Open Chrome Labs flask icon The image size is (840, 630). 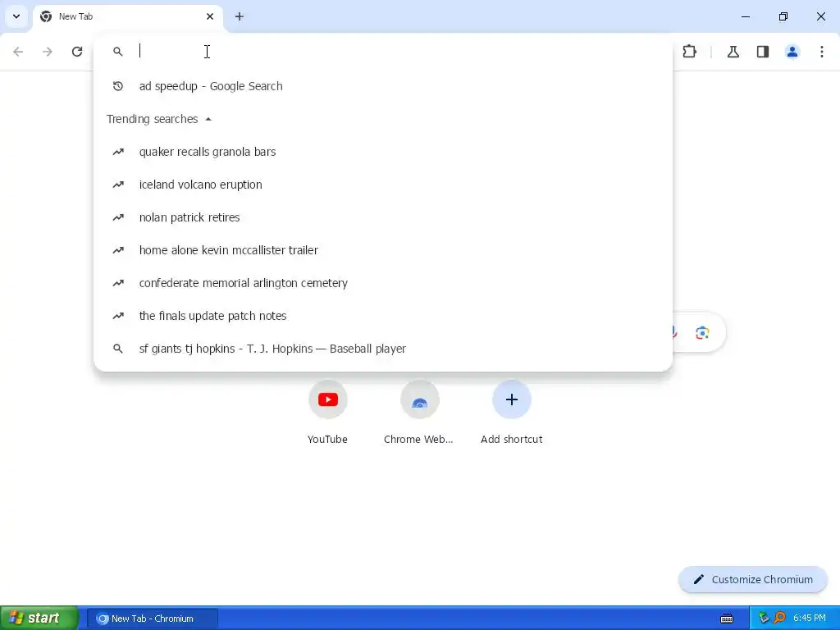tap(733, 52)
